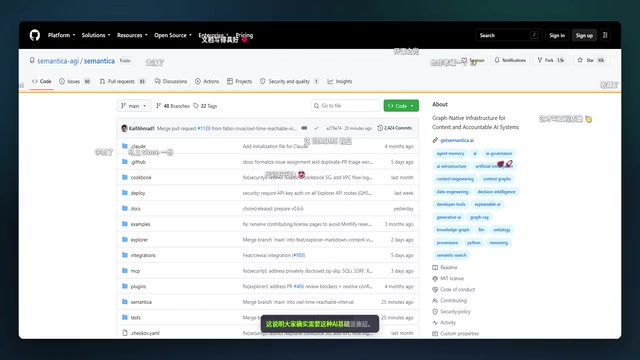Open pull request #1126 link
This screenshot has width=640, height=360.
point(204,128)
